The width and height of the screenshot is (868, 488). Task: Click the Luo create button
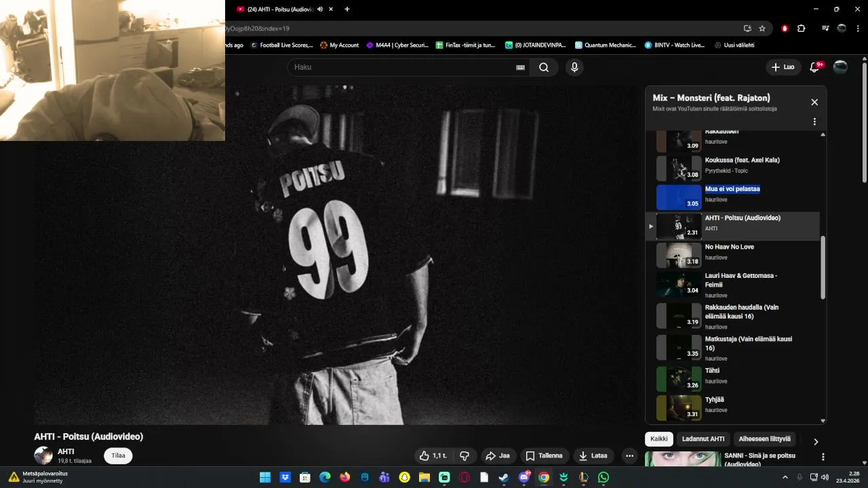tap(783, 67)
